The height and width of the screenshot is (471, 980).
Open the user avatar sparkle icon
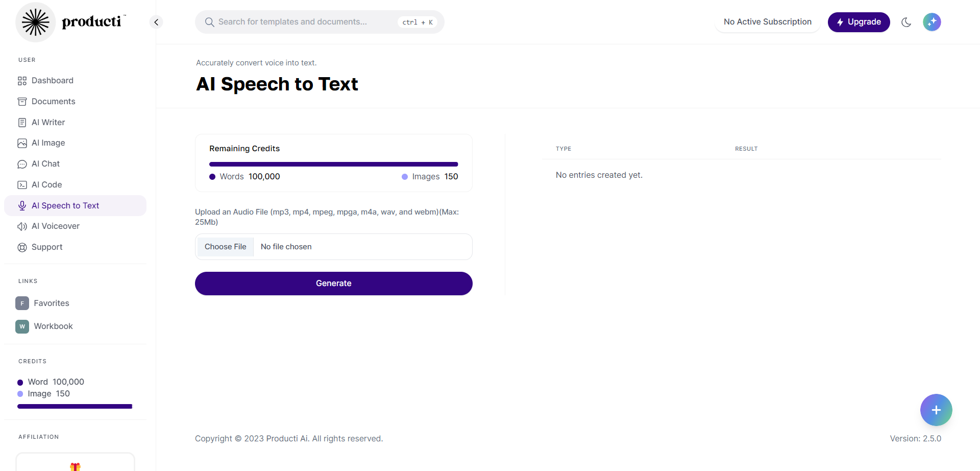tap(932, 22)
